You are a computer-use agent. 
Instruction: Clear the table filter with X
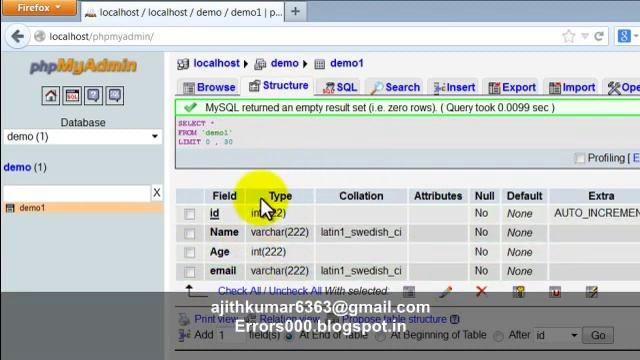click(x=157, y=193)
